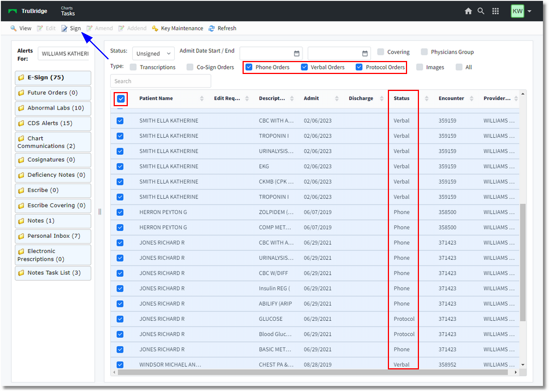Sort by the Patient Name column arrows
This screenshot has height=392, width=549.
[x=202, y=99]
